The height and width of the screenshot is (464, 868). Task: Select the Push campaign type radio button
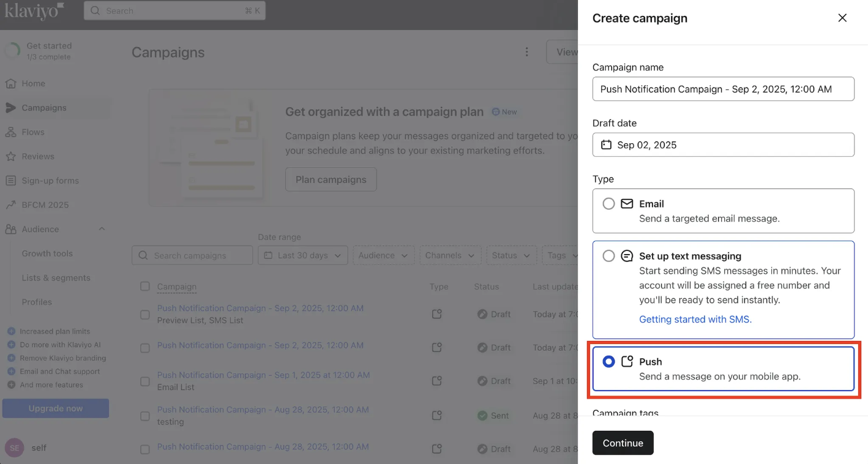(608, 362)
